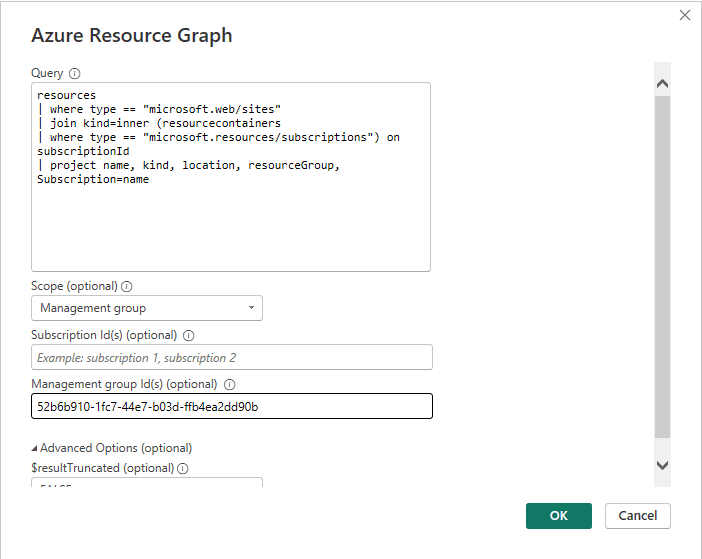This screenshot has height=559, width=702.
Task: Click the scroll down arrow
Action: coord(662,465)
